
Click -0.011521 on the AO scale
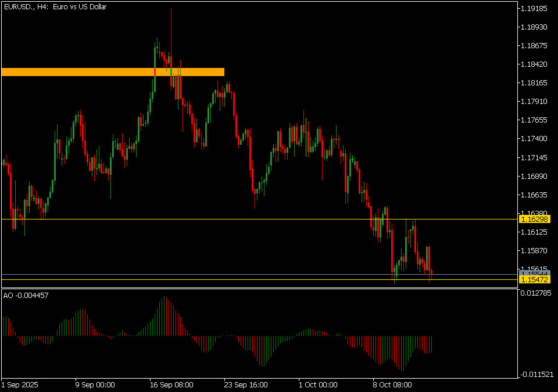click(x=535, y=375)
